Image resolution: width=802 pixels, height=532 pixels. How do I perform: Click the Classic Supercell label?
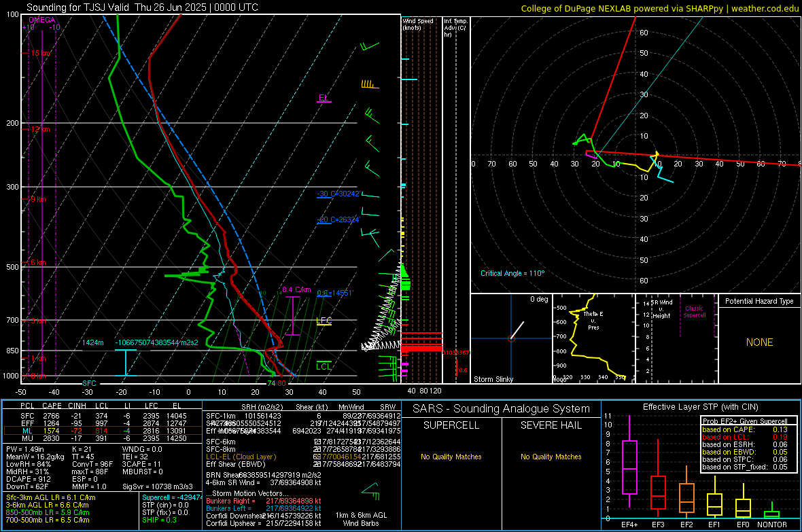[x=694, y=312]
